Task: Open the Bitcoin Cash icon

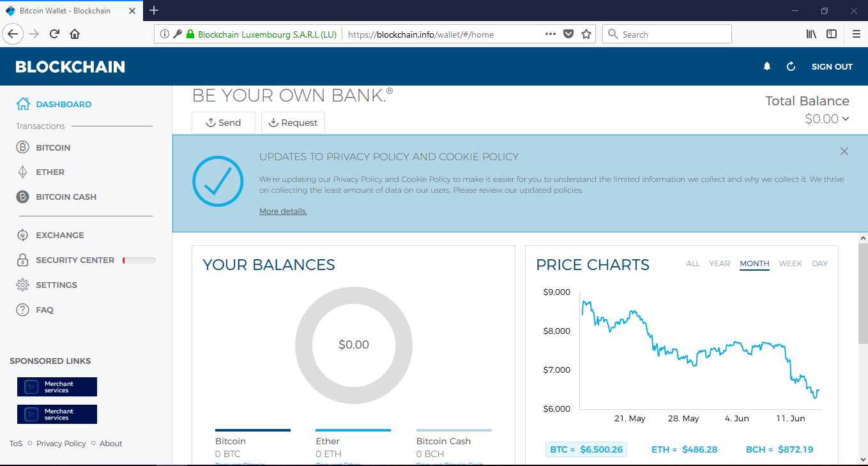Action: coord(23,197)
